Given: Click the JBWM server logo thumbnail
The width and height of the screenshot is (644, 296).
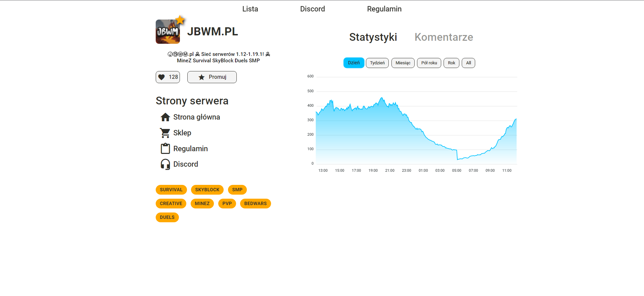Looking at the screenshot, I should pos(167,32).
